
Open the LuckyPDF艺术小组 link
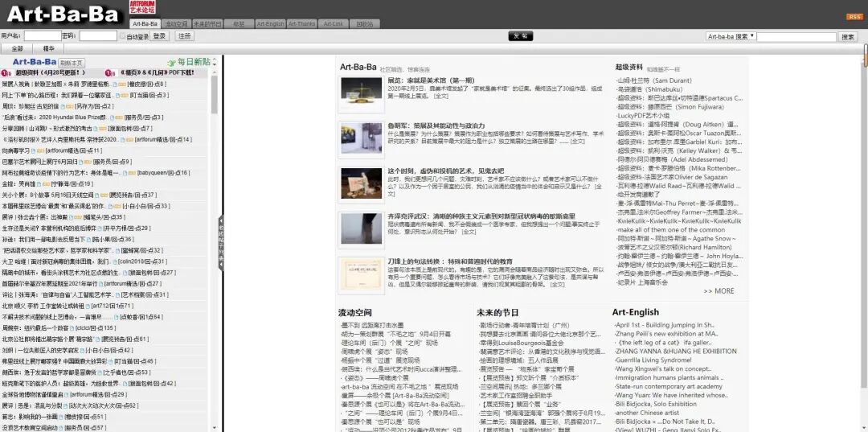pos(643,116)
